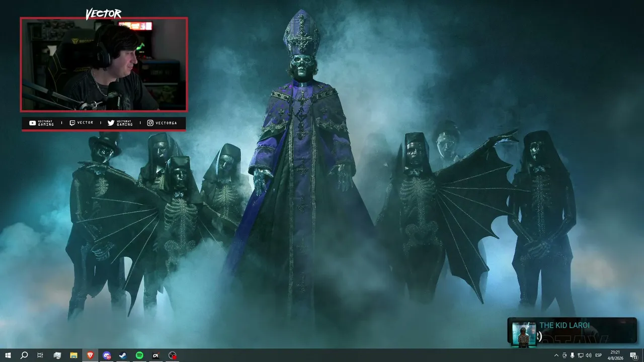Open File Explorer from the taskbar
The height and width of the screenshot is (362, 644).
pyautogui.click(x=73, y=355)
